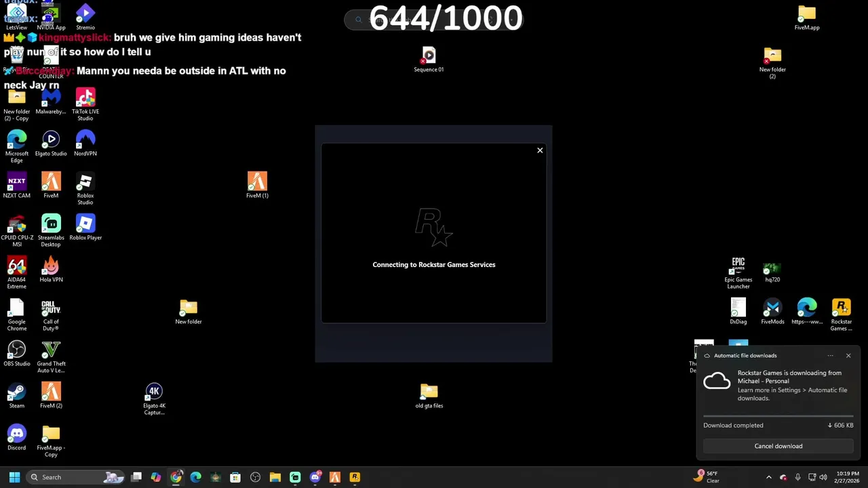The height and width of the screenshot is (488, 868).
Task: Open the clock showing 10:19 PM
Action: 846,477
